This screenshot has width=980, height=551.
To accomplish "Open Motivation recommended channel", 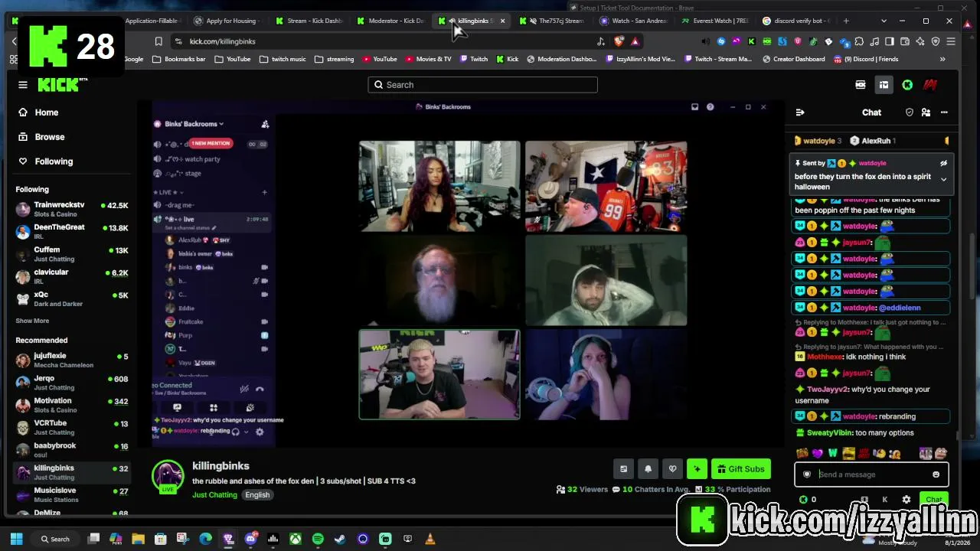I will [x=72, y=405].
